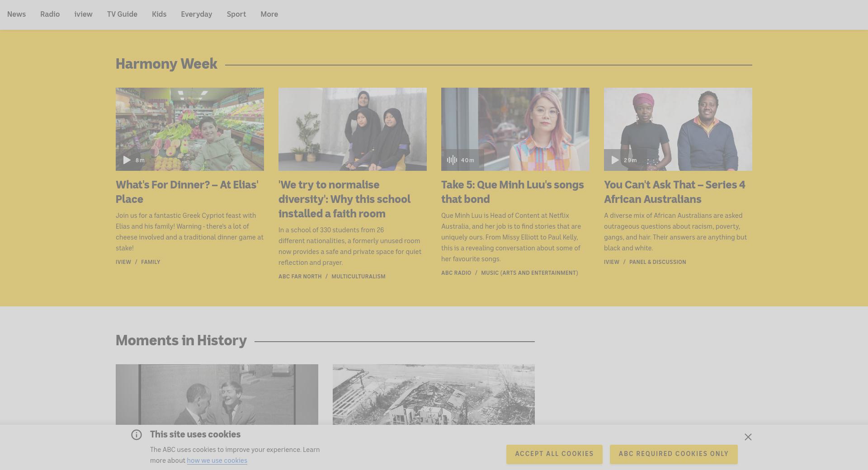Open the Radio menu item
The width and height of the screenshot is (868, 470).
50,14
